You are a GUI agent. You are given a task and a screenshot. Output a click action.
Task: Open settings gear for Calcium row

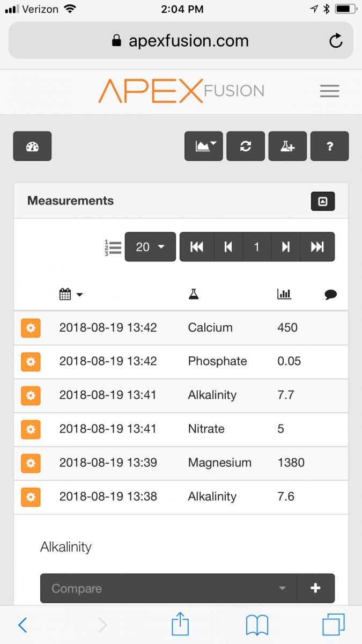click(x=31, y=328)
